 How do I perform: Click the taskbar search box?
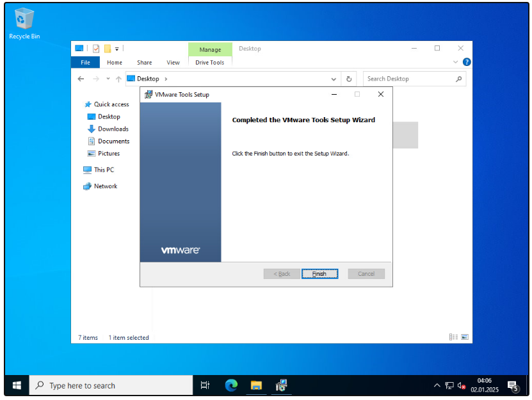[111, 385]
